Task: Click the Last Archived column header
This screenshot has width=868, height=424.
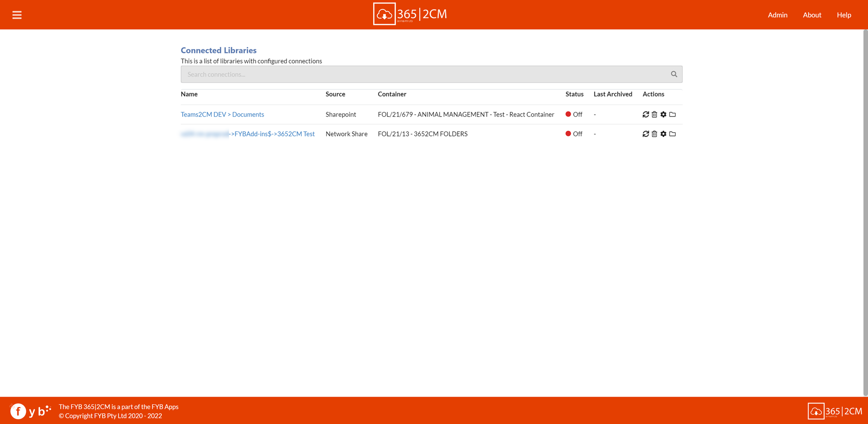Action: (x=613, y=94)
